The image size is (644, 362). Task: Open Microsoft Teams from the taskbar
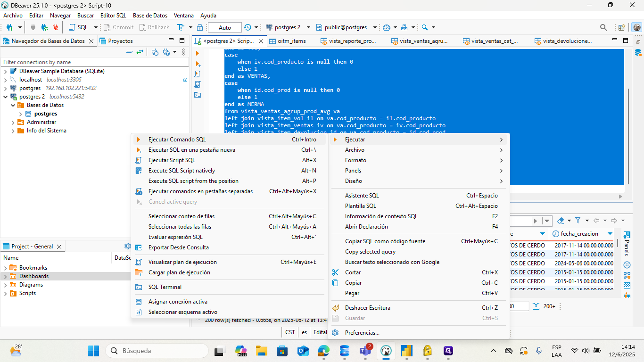click(364, 351)
